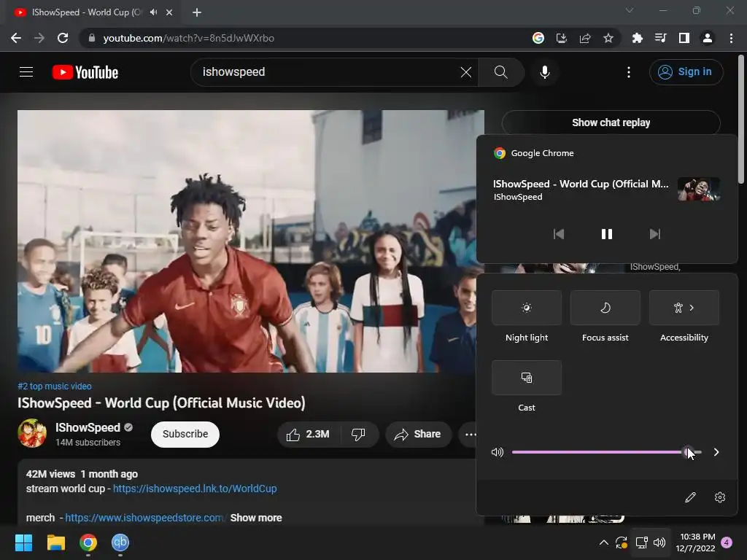Open Chrome media control icon
Image resolution: width=747 pixels, height=560 pixels.
point(660,38)
